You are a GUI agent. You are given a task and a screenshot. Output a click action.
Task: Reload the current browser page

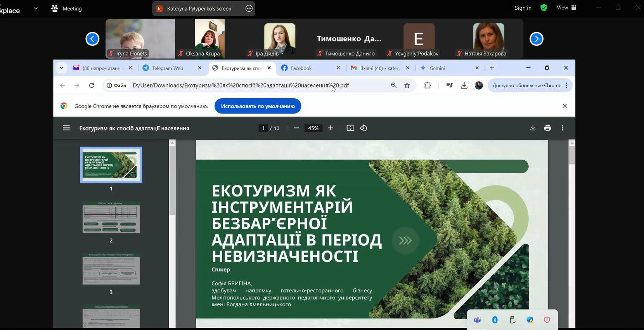pyautogui.click(x=92, y=85)
